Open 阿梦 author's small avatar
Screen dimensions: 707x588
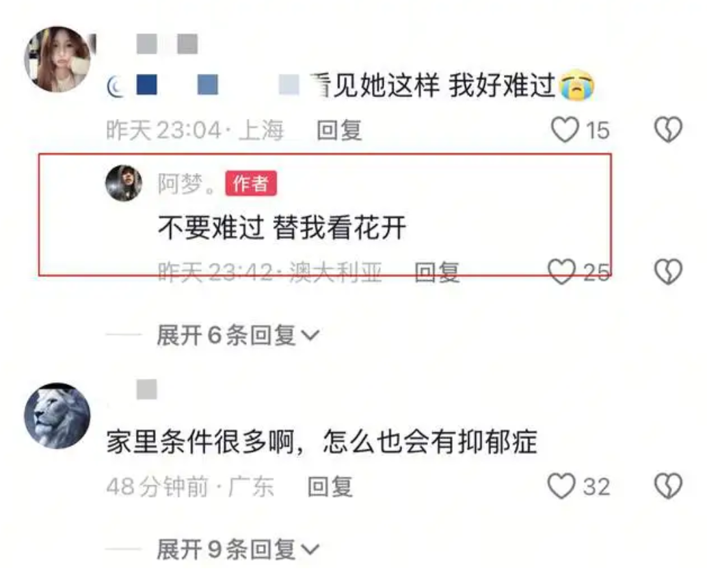pyautogui.click(x=124, y=183)
